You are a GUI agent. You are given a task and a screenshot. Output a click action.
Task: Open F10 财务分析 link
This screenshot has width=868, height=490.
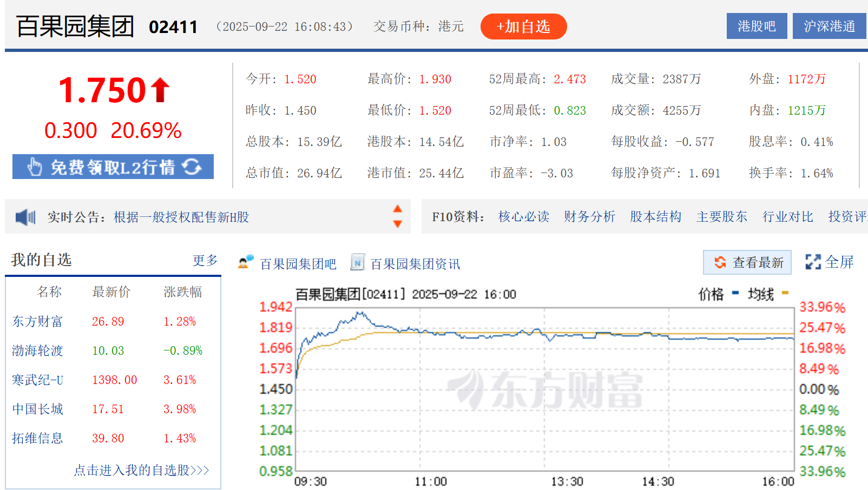tap(589, 217)
